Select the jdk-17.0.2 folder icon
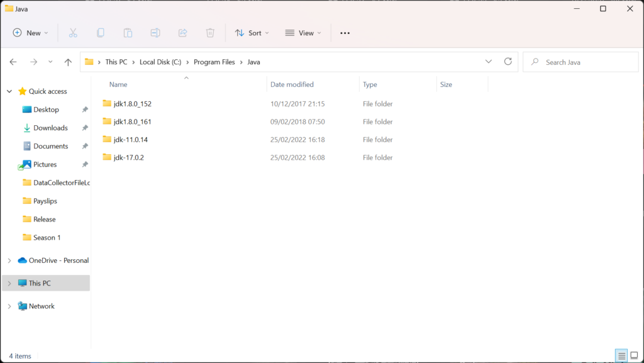The image size is (644, 363). [107, 157]
